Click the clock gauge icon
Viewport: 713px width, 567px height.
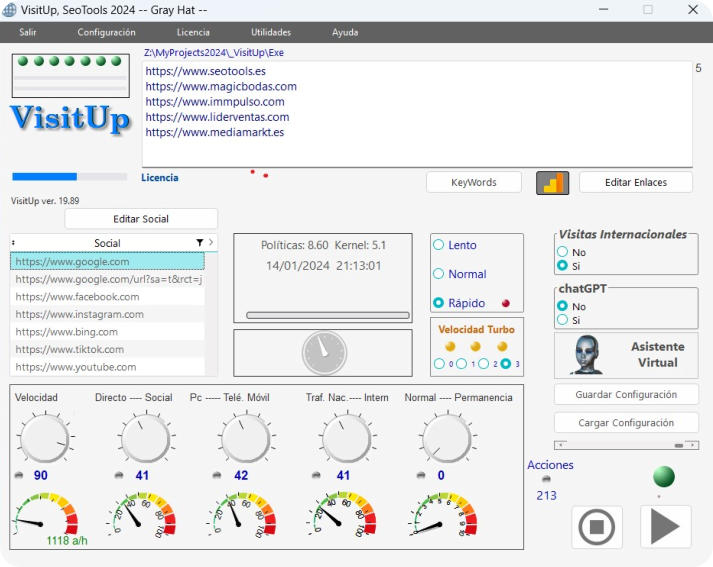[x=324, y=353]
